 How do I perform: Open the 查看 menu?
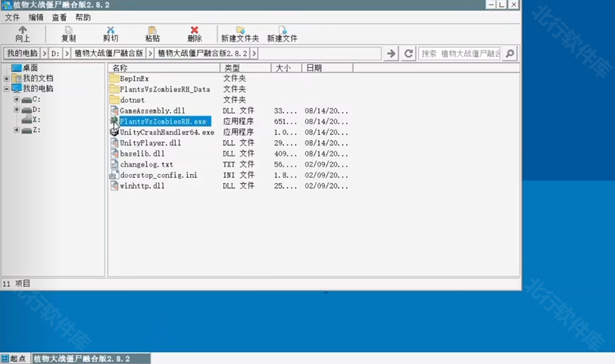(x=59, y=17)
